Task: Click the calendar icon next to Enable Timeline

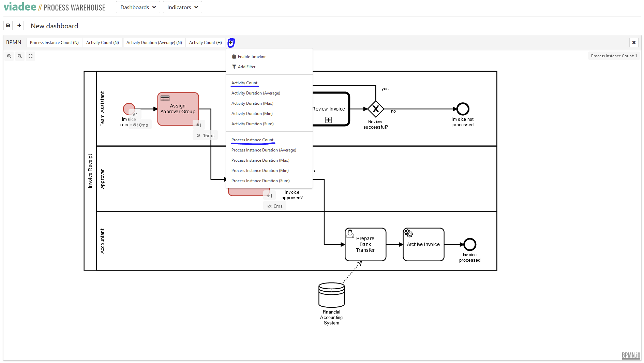Action: point(234,56)
